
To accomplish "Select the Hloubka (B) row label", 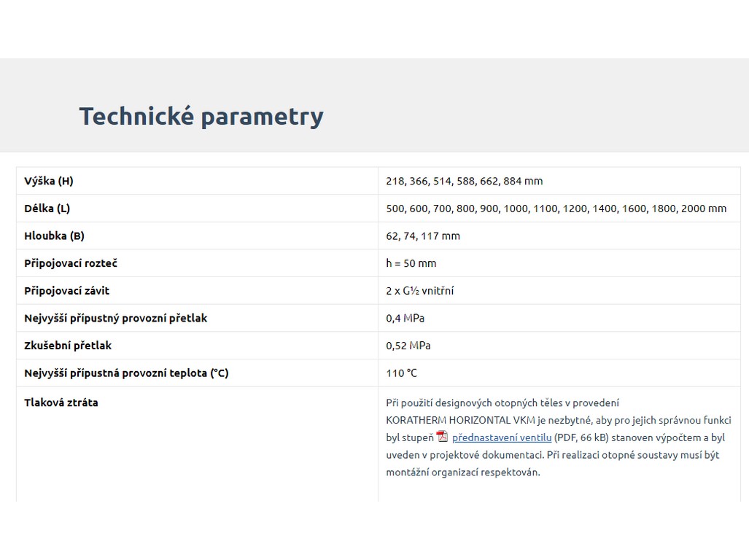I will pyautogui.click(x=55, y=236).
